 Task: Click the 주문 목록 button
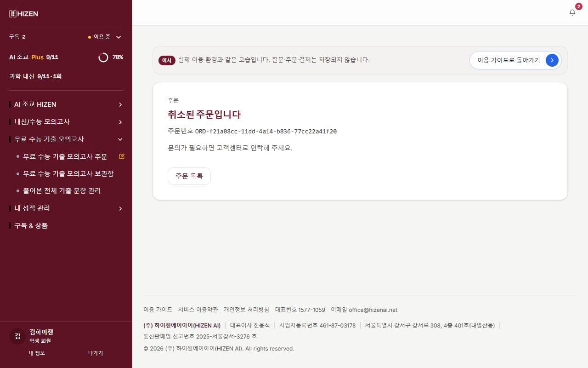pos(189,176)
